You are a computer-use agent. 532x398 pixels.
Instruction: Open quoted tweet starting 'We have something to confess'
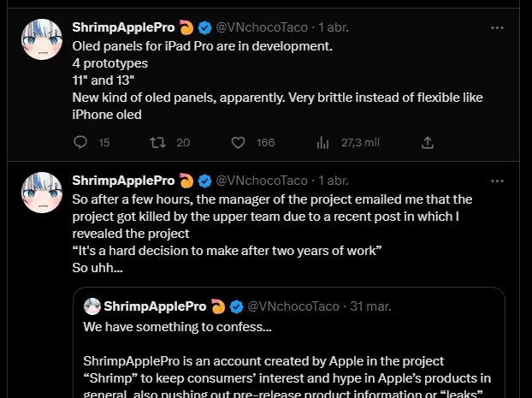(x=289, y=342)
